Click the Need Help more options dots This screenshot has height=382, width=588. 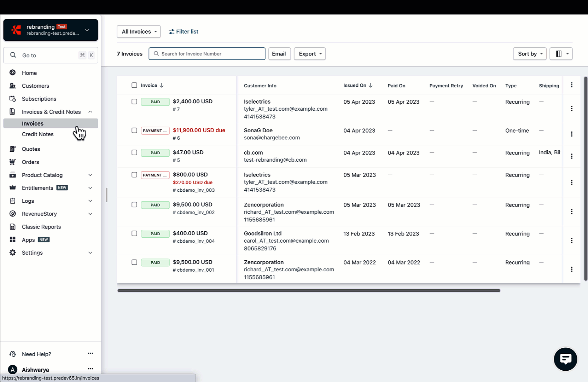[91, 353]
